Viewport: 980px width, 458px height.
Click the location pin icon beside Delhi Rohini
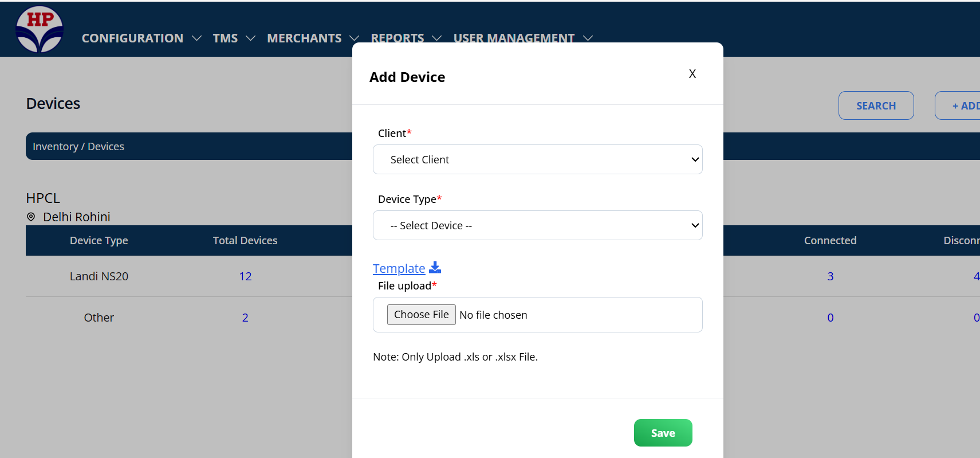tap(31, 217)
